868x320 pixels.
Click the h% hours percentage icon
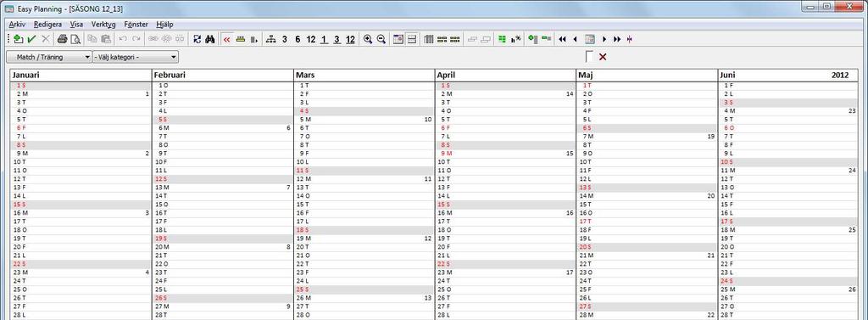coord(516,39)
